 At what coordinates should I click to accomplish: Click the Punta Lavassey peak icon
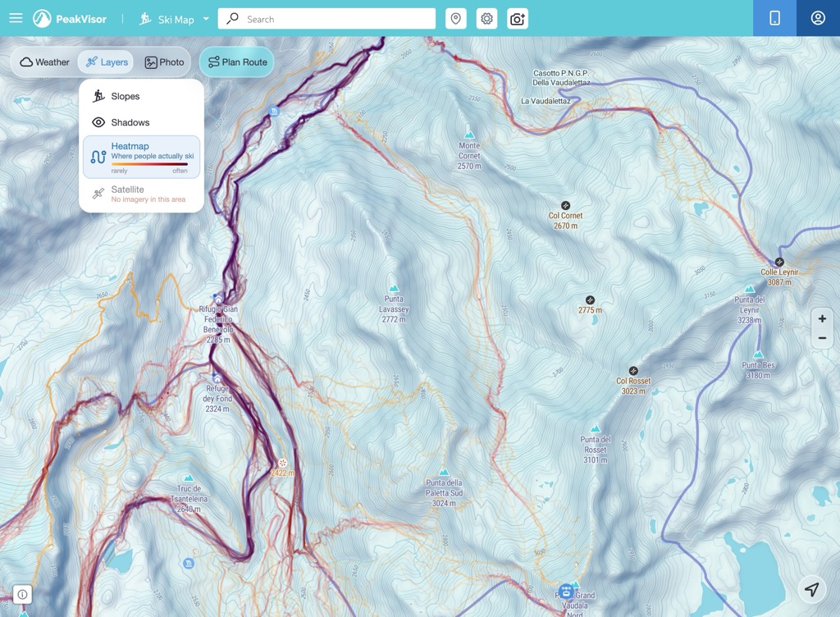tap(394, 289)
